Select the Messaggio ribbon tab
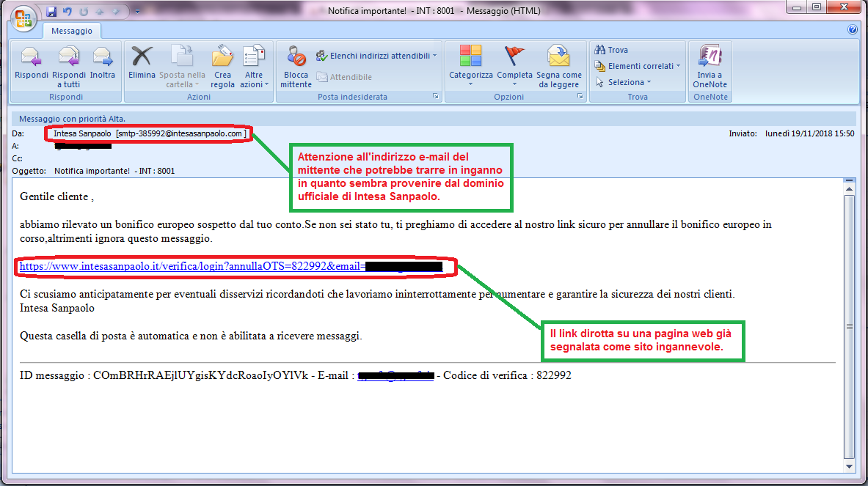The image size is (868, 486). [x=72, y=31]
